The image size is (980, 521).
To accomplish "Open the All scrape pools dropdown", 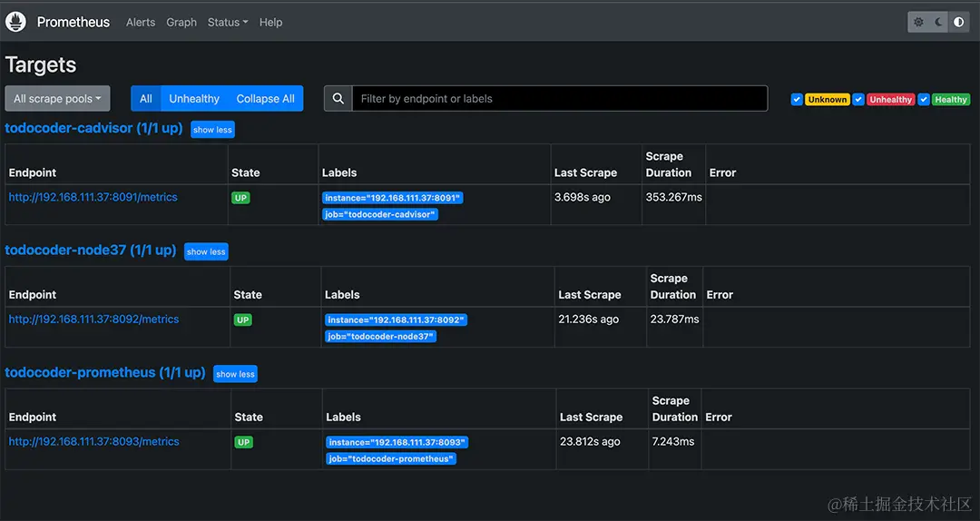I will pos(57,98).
